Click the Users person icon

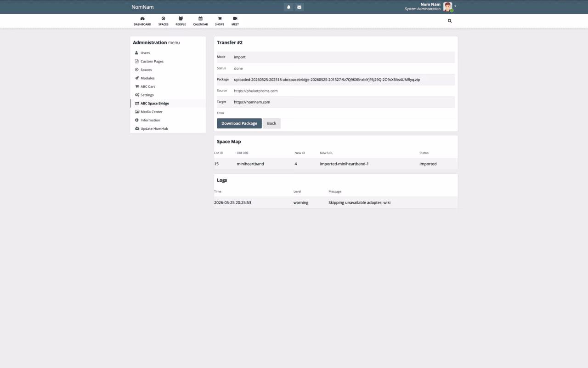click(136, 53)
